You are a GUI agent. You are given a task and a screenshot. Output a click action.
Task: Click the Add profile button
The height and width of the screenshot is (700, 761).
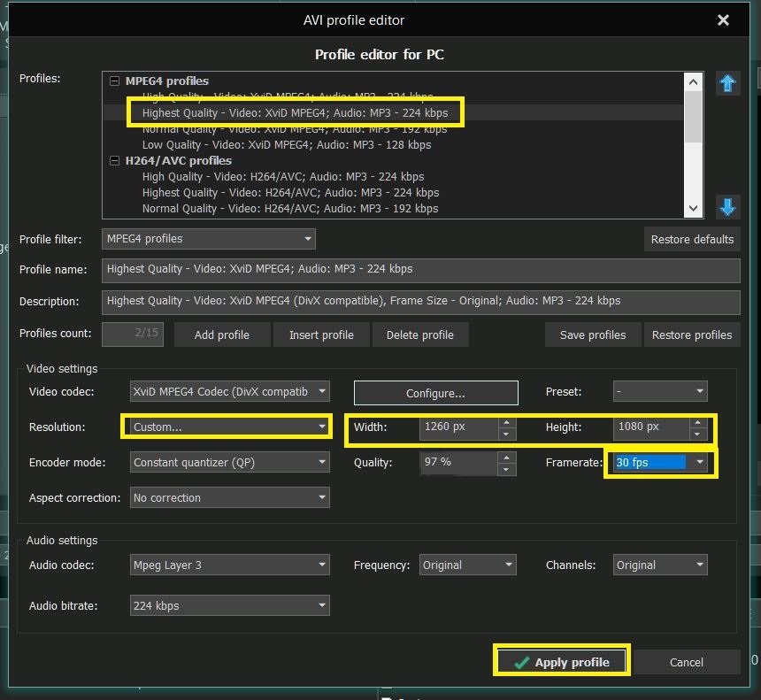tap(221, 335)
